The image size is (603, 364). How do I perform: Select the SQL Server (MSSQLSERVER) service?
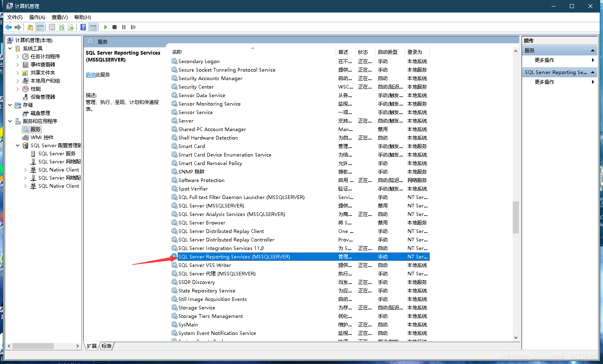(211, 206)
